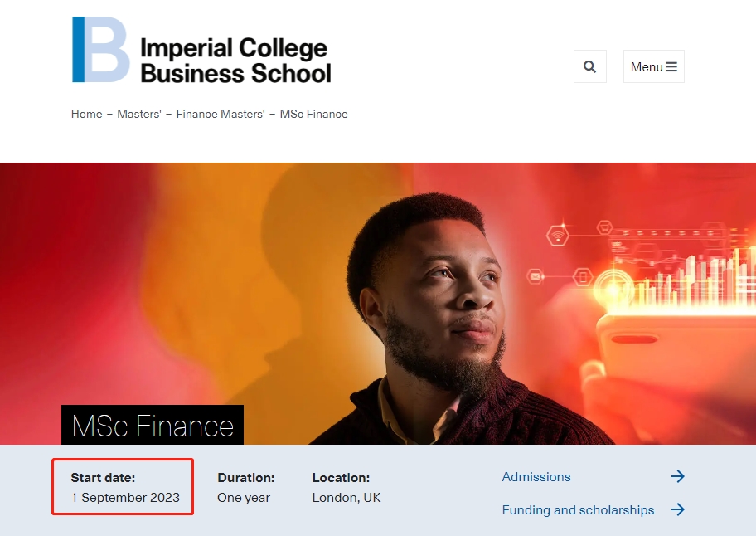Click the London, UK location text
This screenshot has height=536, width=756.
346,498
